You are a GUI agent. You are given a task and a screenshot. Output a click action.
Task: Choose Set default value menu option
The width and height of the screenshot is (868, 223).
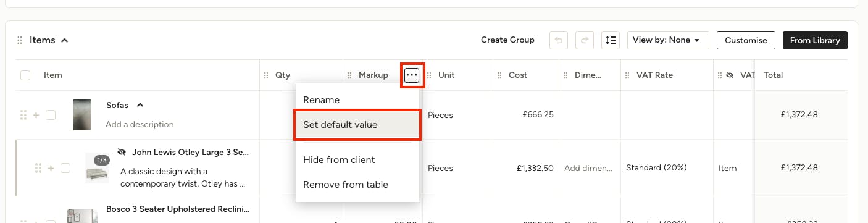pyautogui.click(x=357, y=125)
